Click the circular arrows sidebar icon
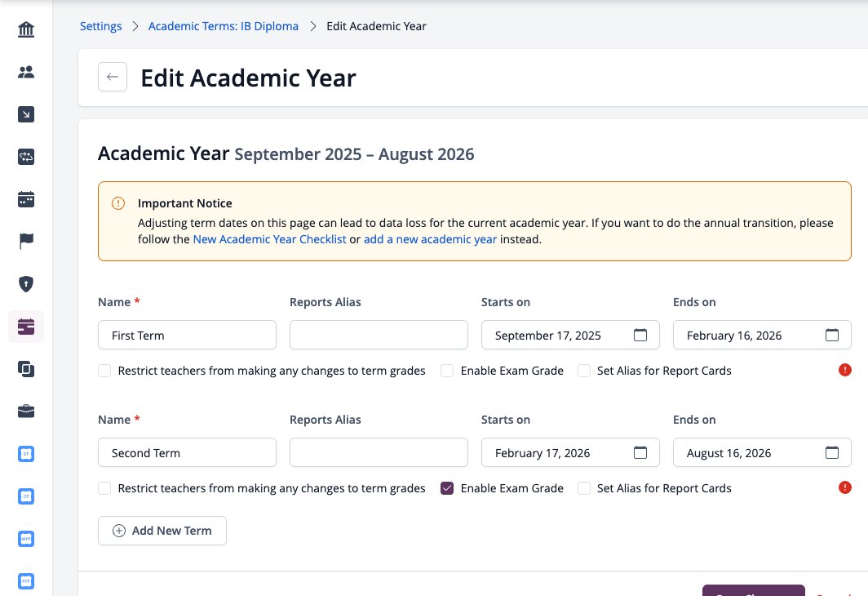Image resolution: width=868 pixels, height=596 pixels. coord(26,157)
